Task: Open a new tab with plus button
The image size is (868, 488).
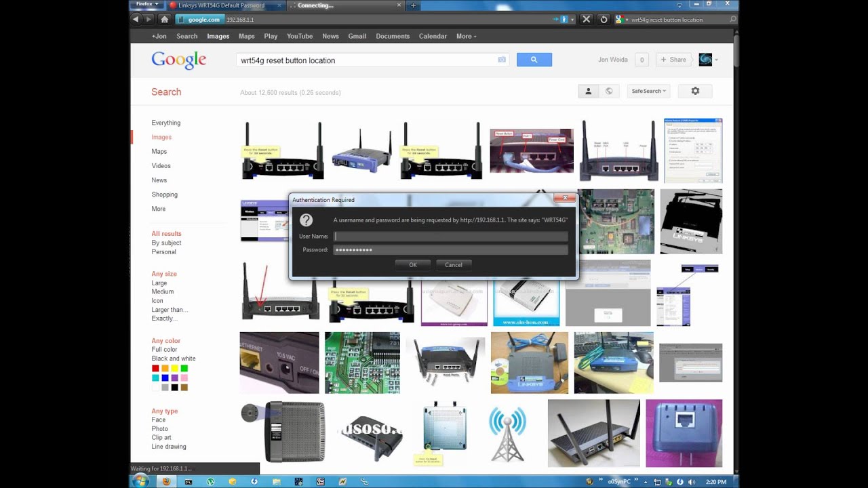Action: click(x=413, y=5)
